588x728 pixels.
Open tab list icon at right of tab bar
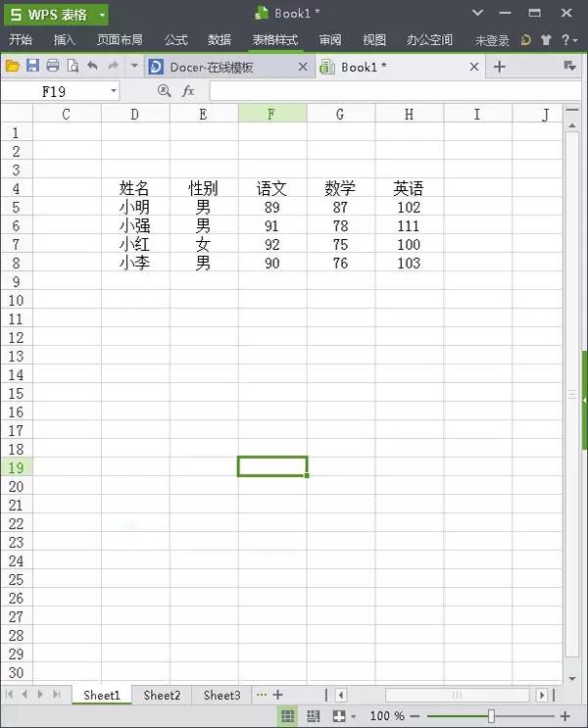point(570,66)
